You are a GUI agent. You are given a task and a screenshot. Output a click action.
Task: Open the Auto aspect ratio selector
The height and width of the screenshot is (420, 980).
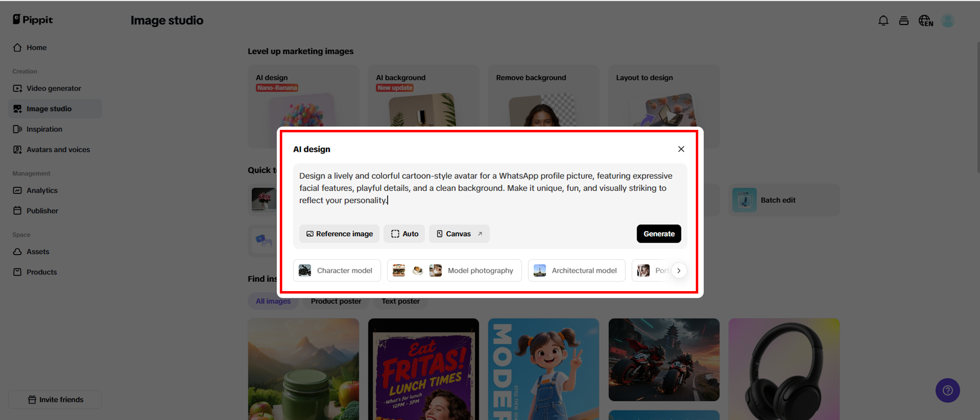(404, 234)
